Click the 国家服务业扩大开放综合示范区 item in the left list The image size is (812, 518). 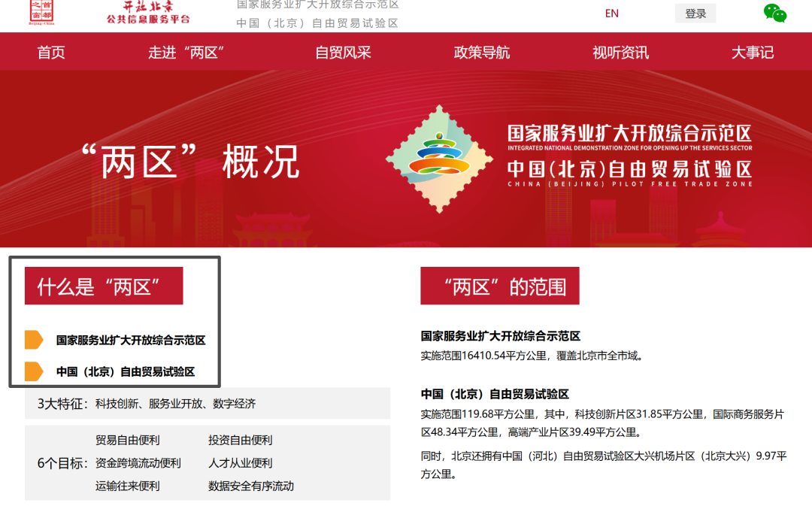[x=131, y=341]
